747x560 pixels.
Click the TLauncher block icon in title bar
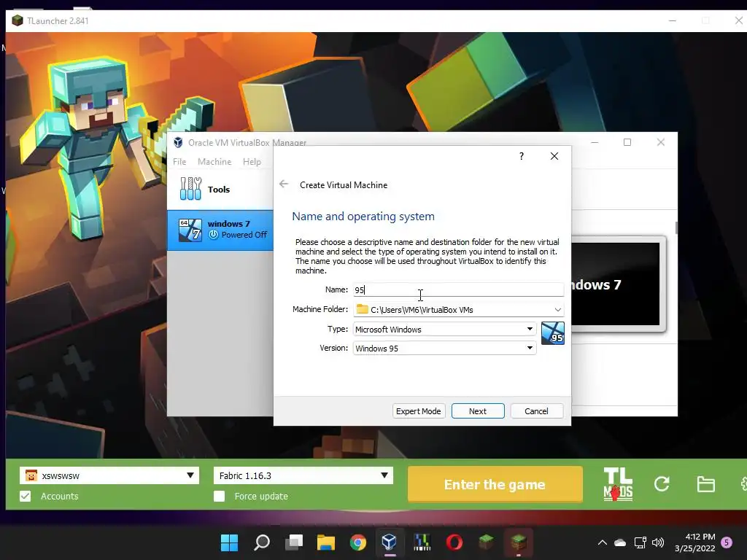[x=18, y=21]
